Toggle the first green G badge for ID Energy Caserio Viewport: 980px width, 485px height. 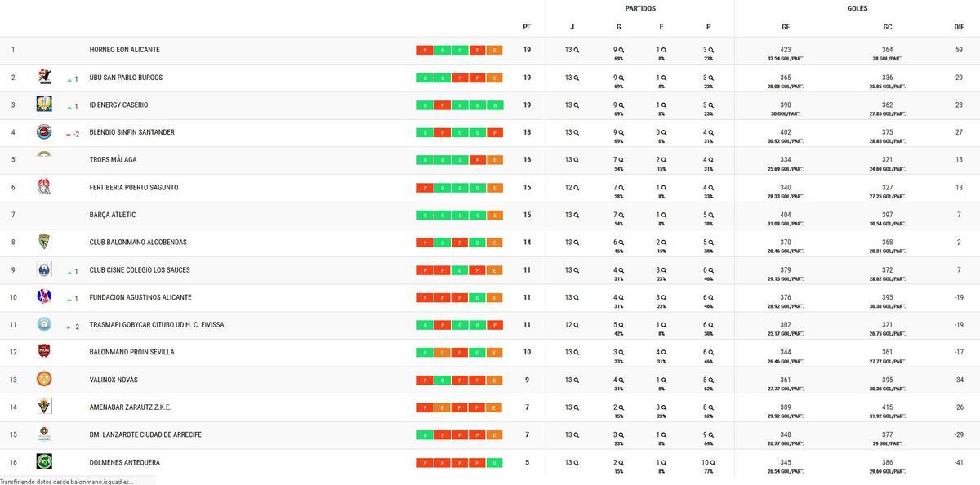[x=424, y=105]
